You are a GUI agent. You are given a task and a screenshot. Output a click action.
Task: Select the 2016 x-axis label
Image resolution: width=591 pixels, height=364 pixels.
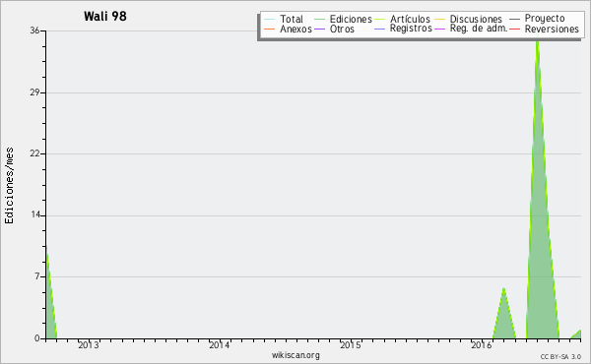(x=482, y=345)
